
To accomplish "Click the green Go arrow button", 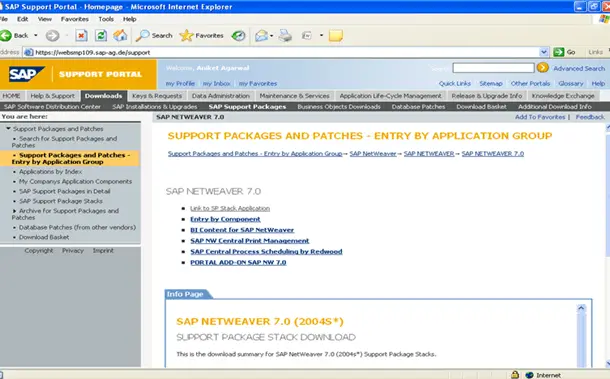I will [559, 52].
